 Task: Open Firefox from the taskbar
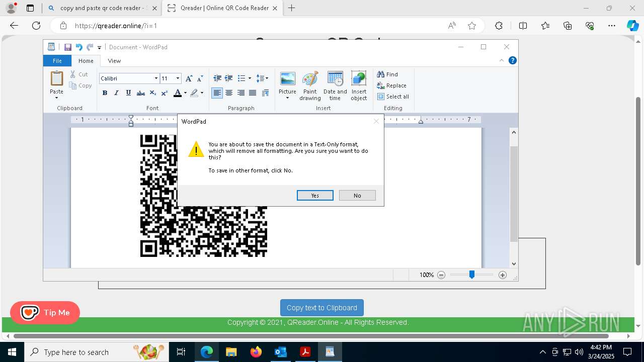[256, 352]
